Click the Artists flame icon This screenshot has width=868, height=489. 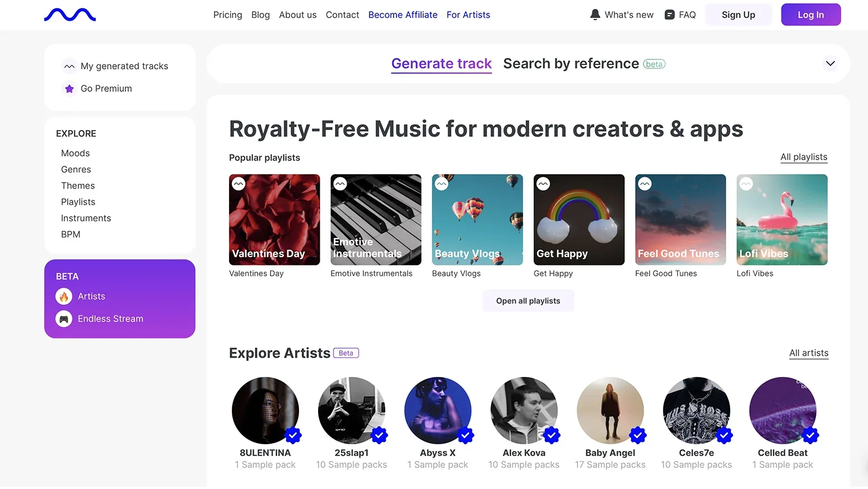tap(64, 296)
